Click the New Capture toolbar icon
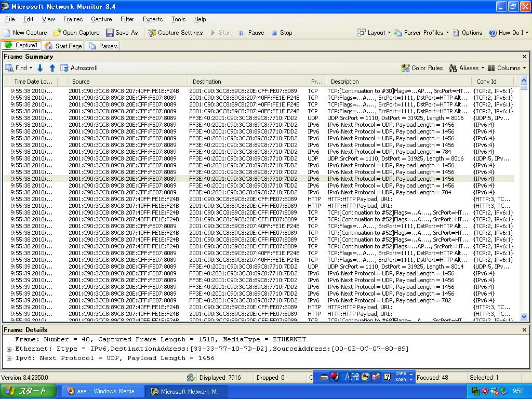Screen dimensions: 532x399 7,33
